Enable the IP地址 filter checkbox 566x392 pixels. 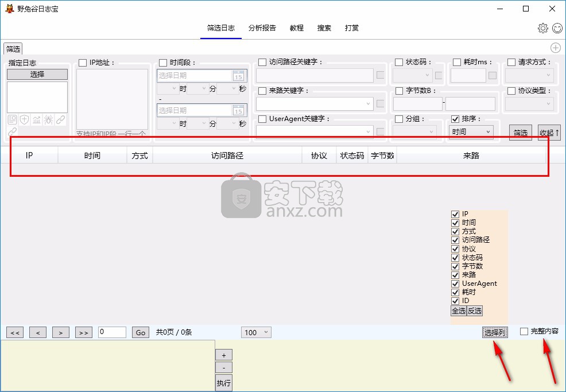pos(83,63)
